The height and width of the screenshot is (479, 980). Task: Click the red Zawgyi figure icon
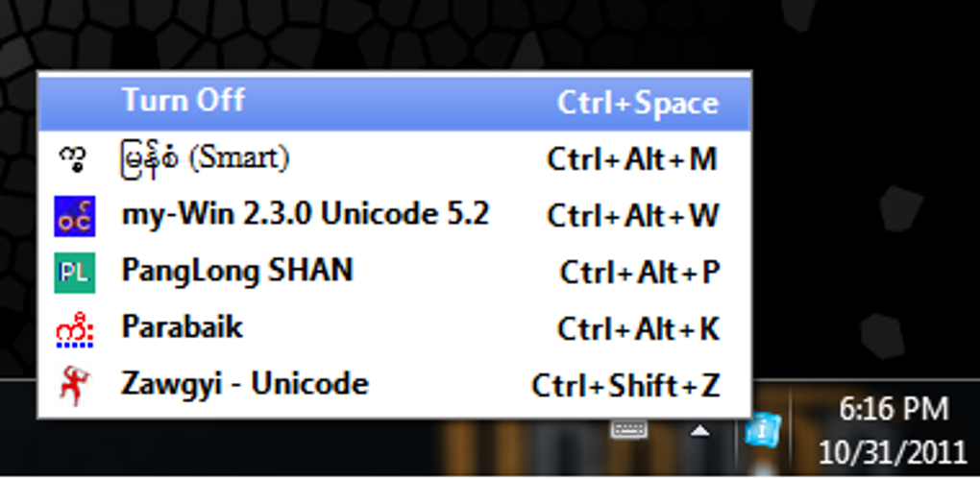point(74,386)
